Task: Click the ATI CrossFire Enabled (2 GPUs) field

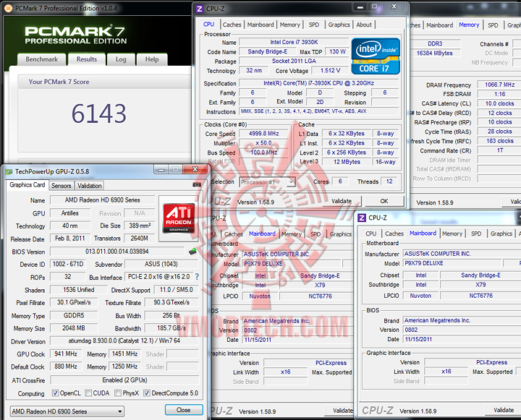Action: pyautogui.click(x=124, y=380)
